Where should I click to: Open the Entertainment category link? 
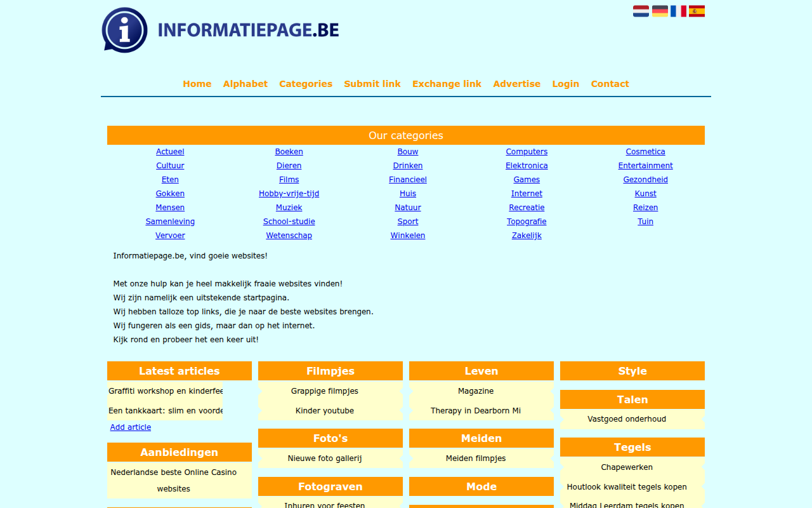(x=646, y=166)
